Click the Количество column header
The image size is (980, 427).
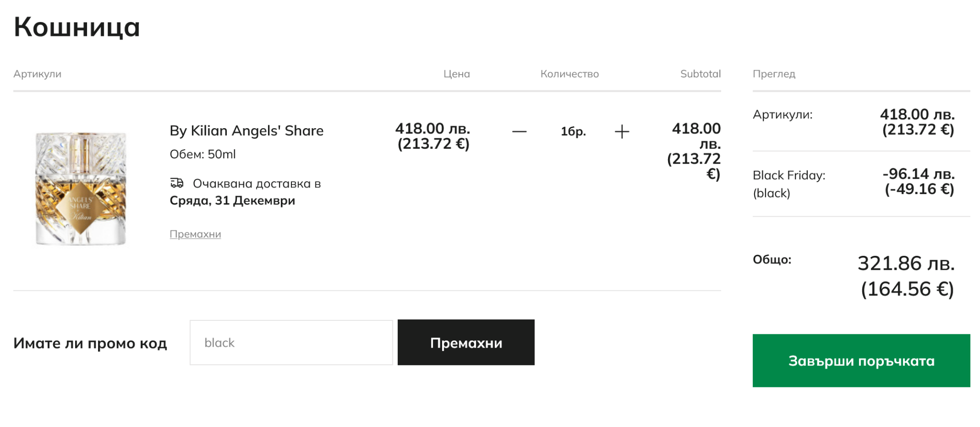point(569,74)
